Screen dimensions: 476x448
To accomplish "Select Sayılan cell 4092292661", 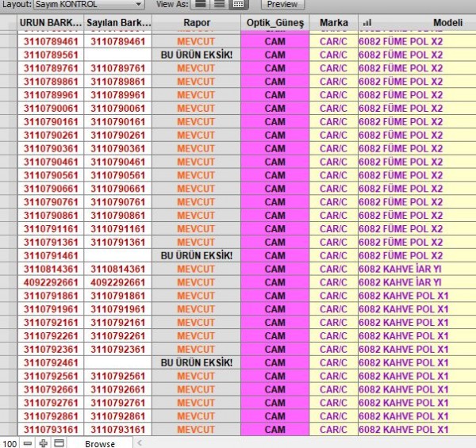I will click(x=118, y=282).
